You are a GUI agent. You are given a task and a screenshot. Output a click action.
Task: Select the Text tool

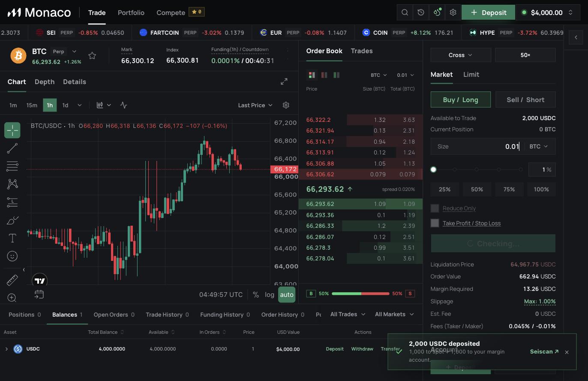tap(12, 238)
